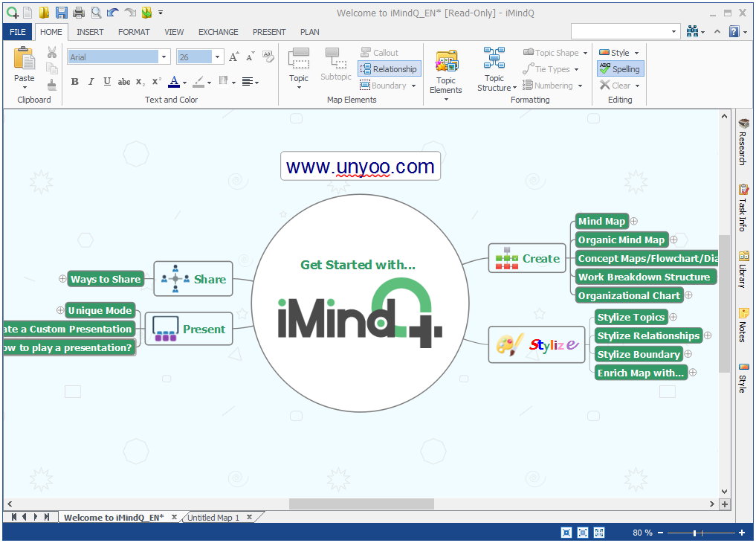The width and height of the screenshot is (756, 543).
Task: Click the horizontal scrollbar thumb
Action: point(361,504)
